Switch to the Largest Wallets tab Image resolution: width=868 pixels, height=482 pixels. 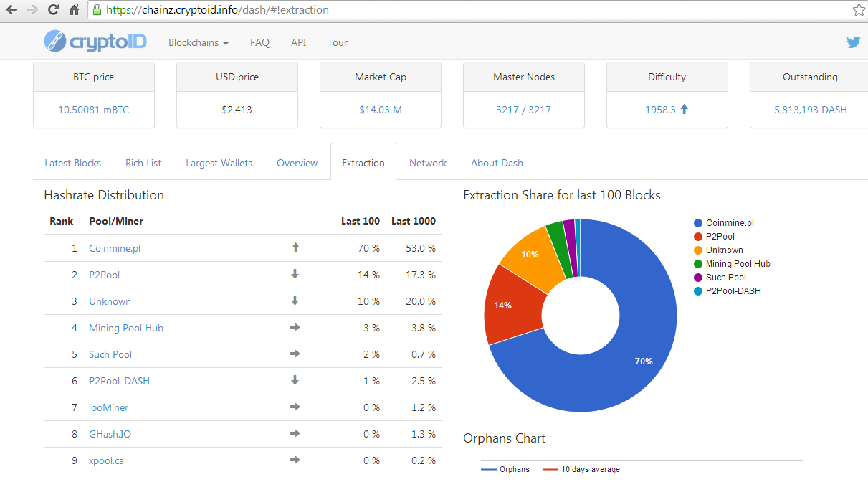click(219, 163)
